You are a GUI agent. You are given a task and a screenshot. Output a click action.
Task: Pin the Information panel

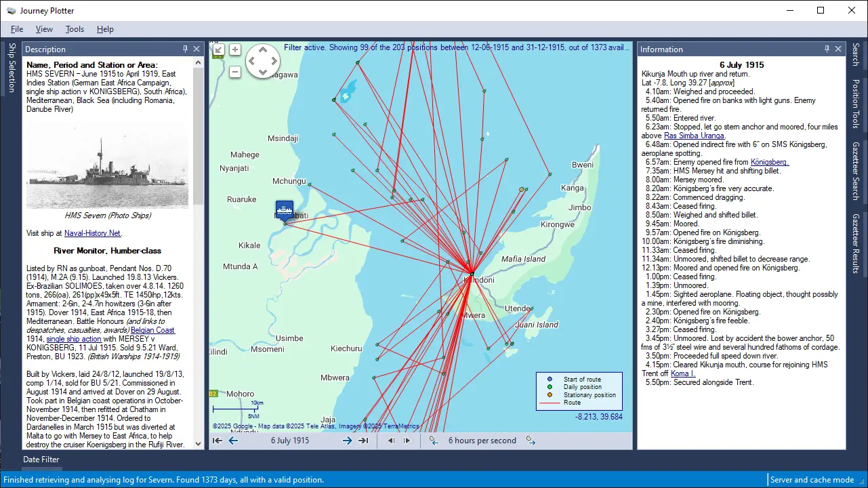point(827,49)
